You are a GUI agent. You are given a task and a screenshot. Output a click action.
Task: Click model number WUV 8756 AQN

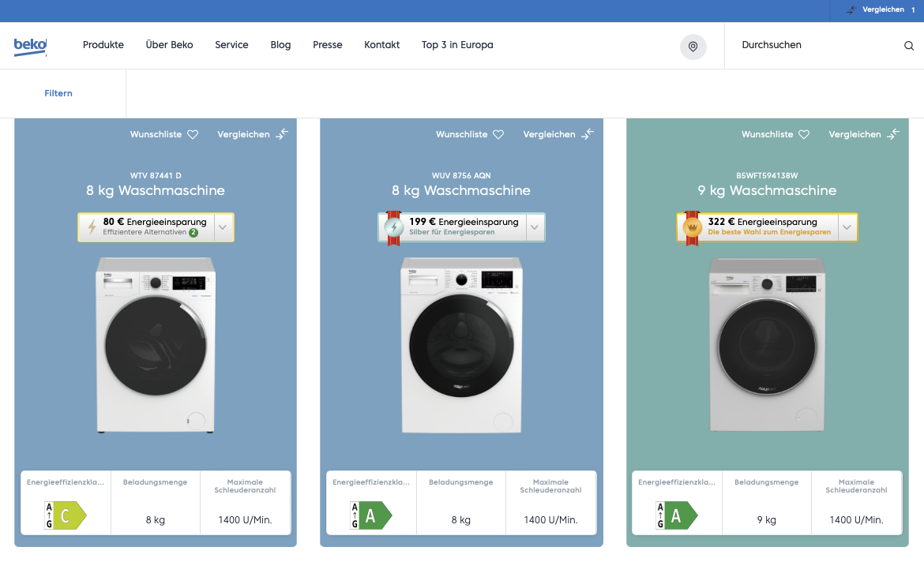point(461,175)
